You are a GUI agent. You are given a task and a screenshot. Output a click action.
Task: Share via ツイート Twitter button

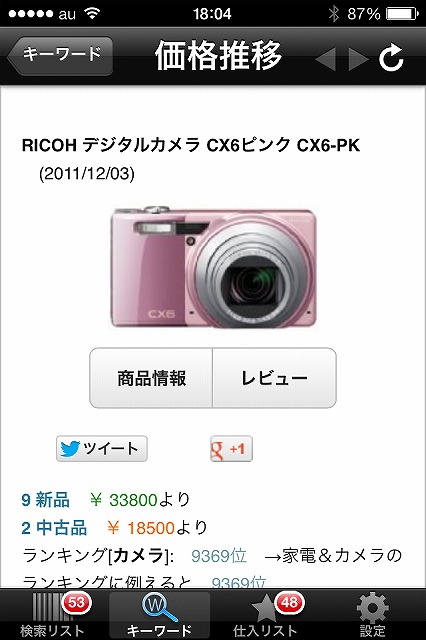102,449
